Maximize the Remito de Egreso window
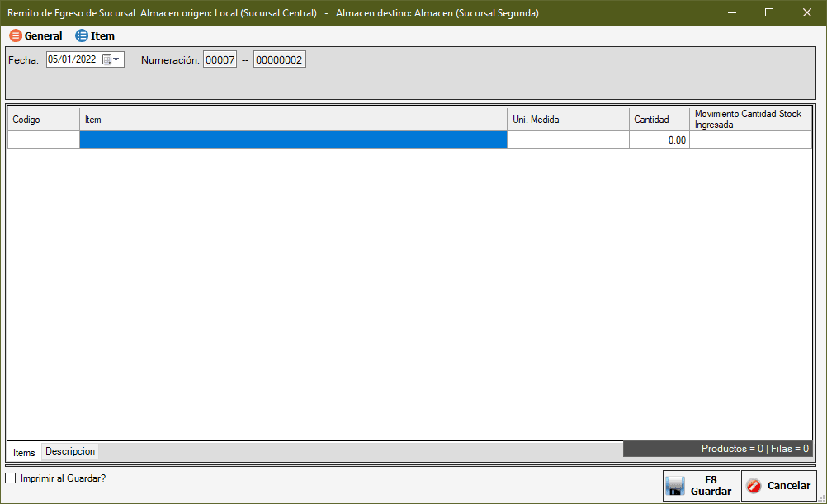The height and width of the screenshot is (504, 827). (769, 12)
